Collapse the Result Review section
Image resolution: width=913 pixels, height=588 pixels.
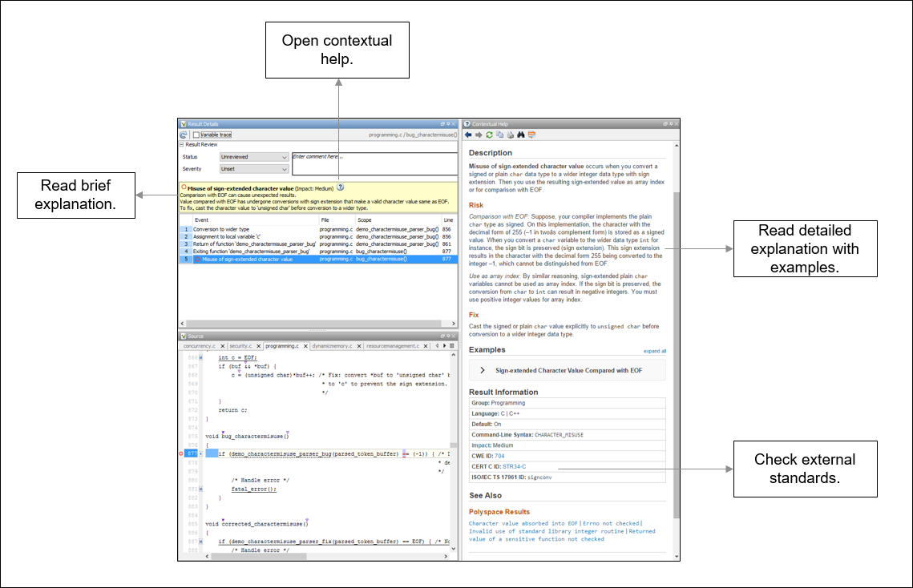[x=182, y=144]
